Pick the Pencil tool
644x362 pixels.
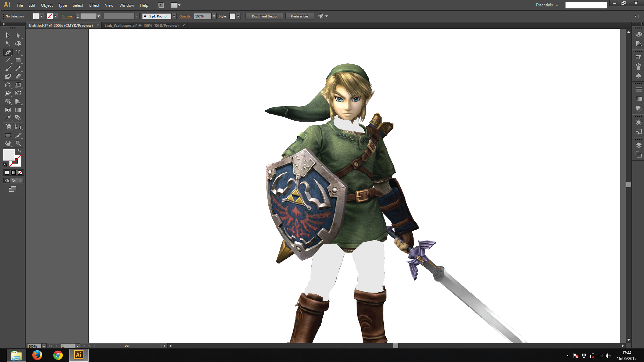[x=18, y=68]
